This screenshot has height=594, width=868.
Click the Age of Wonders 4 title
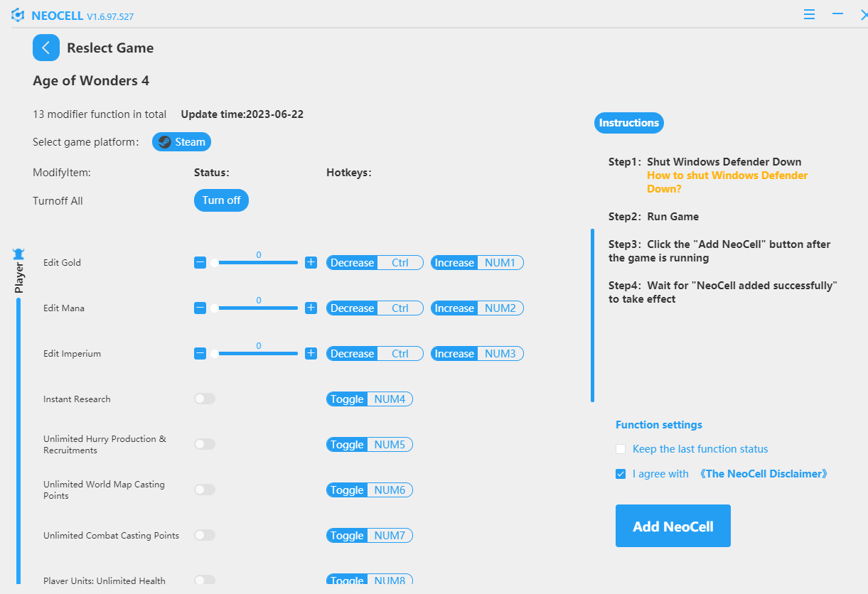(91, 81)
